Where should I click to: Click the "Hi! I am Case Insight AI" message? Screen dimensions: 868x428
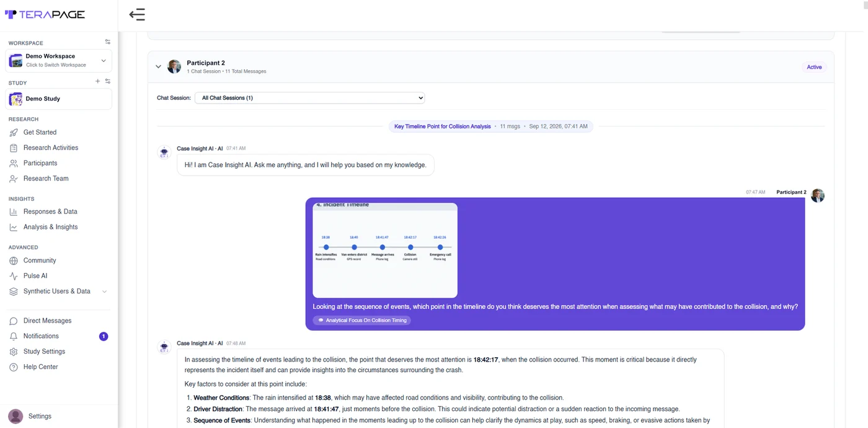click(x=306, y=165)
